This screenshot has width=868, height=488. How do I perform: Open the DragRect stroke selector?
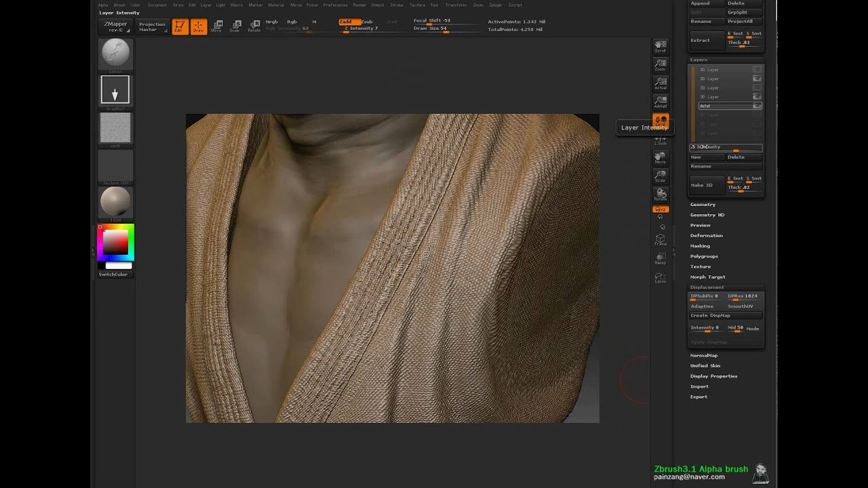point(115,89)
